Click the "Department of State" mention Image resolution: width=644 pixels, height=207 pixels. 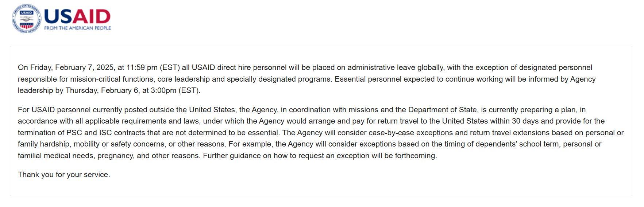(442, 110)
